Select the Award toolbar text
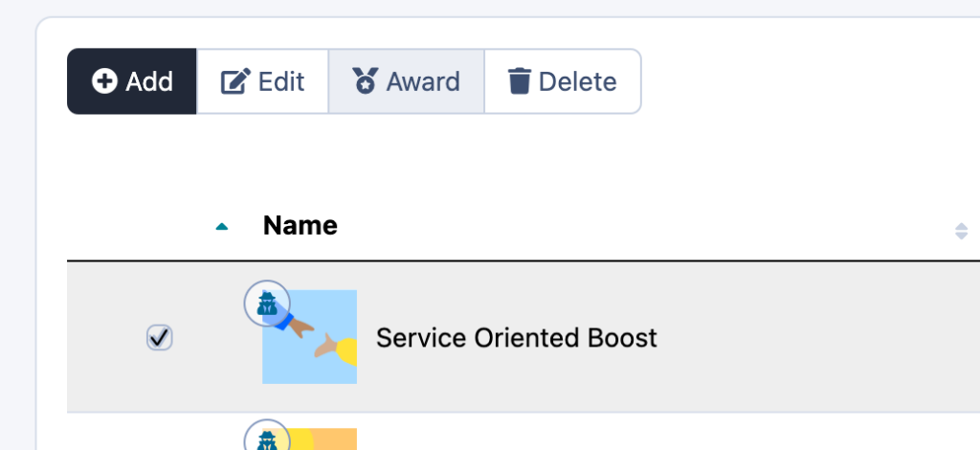 pos(423,81)
